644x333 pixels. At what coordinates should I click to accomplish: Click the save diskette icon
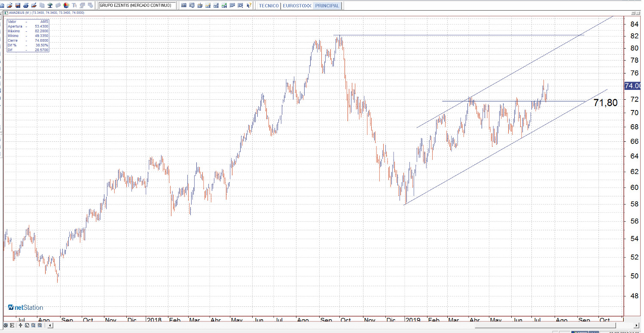tap(18, 6)
